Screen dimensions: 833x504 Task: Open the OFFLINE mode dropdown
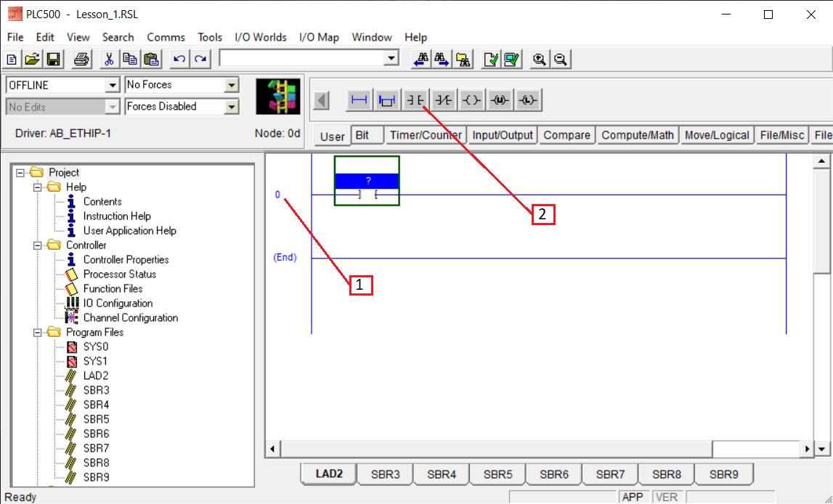click(113, 85)
